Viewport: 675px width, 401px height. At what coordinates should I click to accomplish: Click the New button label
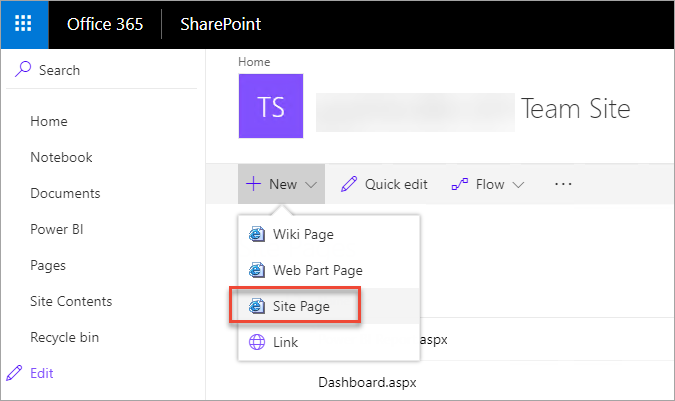[x=283, y=184]
